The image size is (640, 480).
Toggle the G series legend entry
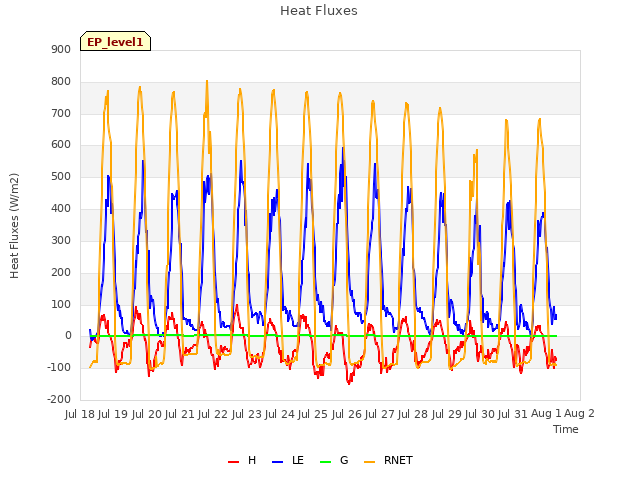[334, 460]
